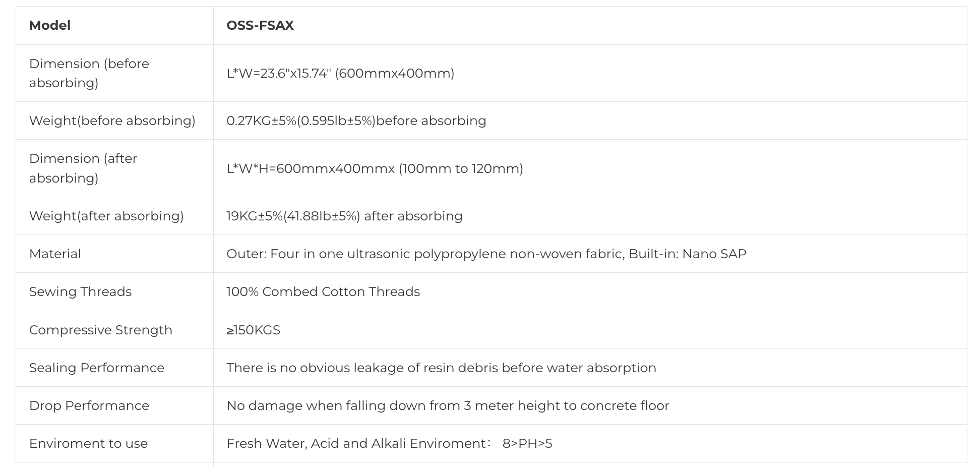Click the "Dimension (before absorbing)" row label
The image size is (980, 466).
89,73
